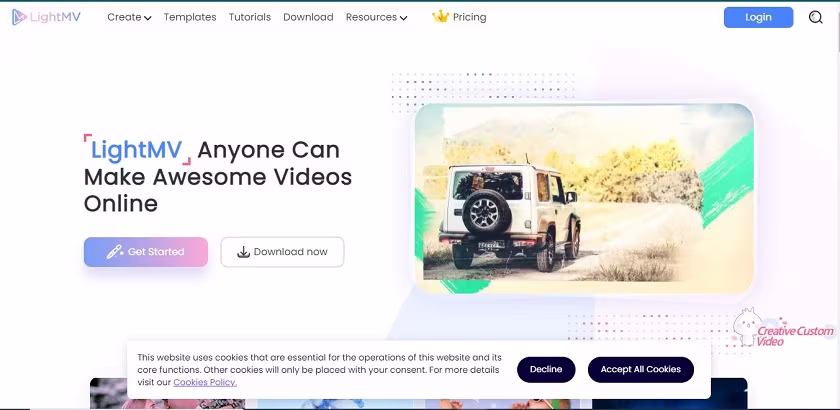Open the Cookies Policy link
The width and height of the screenshot is (840, 410).
coord(205,382)
